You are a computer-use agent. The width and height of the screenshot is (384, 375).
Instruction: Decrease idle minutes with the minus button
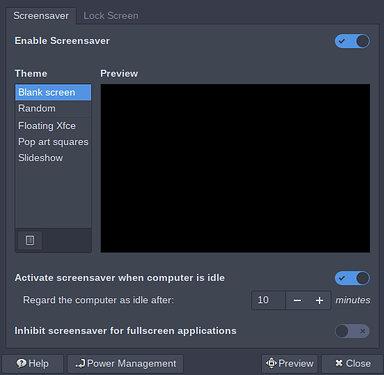coord(297,300)
